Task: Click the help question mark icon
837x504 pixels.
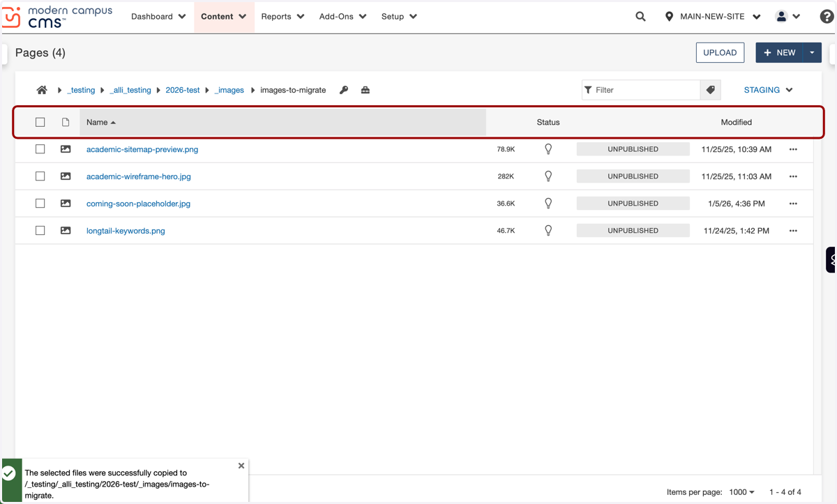Action: pyautogui.click(x=827, y=17)
